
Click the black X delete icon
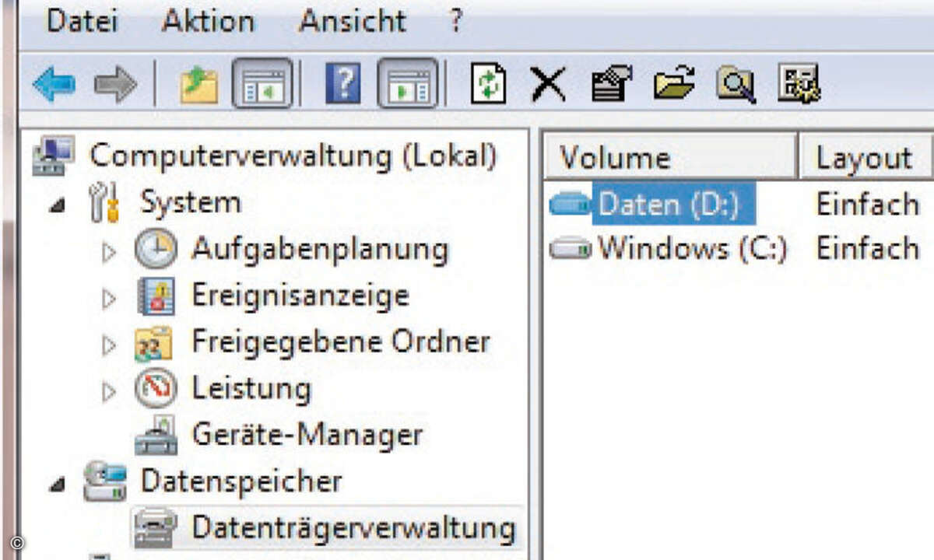click(549, 84)
